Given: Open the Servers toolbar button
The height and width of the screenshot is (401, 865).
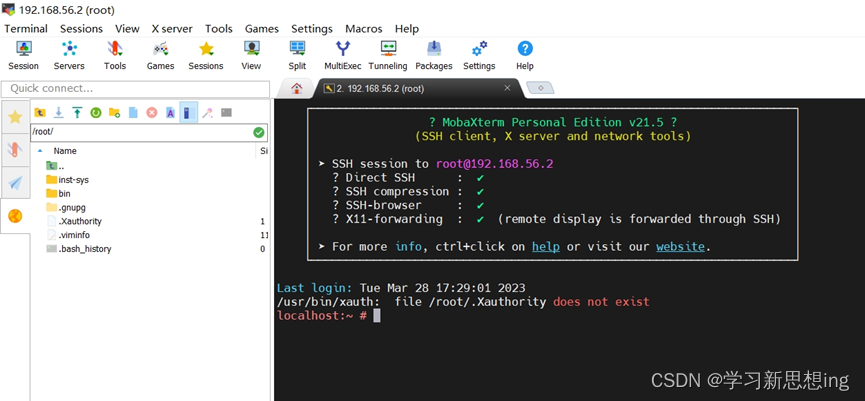Looking at the screenshot, I should [x=69, y=56].
